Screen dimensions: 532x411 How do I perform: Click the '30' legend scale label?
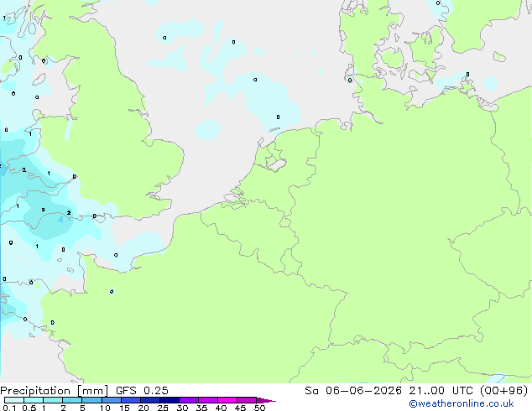click(182, 408)
